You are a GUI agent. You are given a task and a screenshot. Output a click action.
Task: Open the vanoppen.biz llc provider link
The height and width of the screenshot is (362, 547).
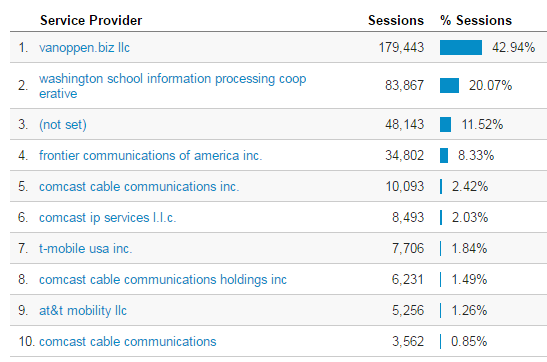(x=84, y=47)
